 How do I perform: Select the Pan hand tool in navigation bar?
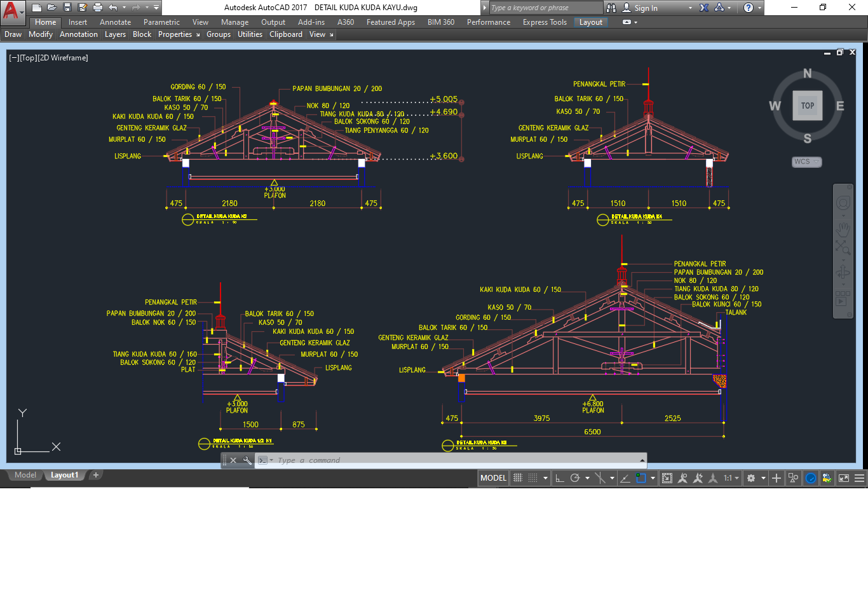coord(843,229)
